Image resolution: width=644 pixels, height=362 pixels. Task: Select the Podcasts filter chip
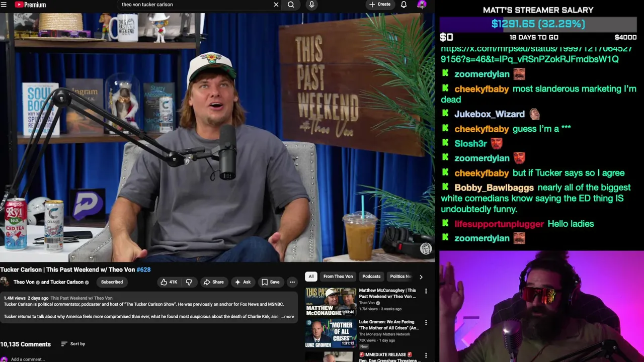(x=371, y=277)
